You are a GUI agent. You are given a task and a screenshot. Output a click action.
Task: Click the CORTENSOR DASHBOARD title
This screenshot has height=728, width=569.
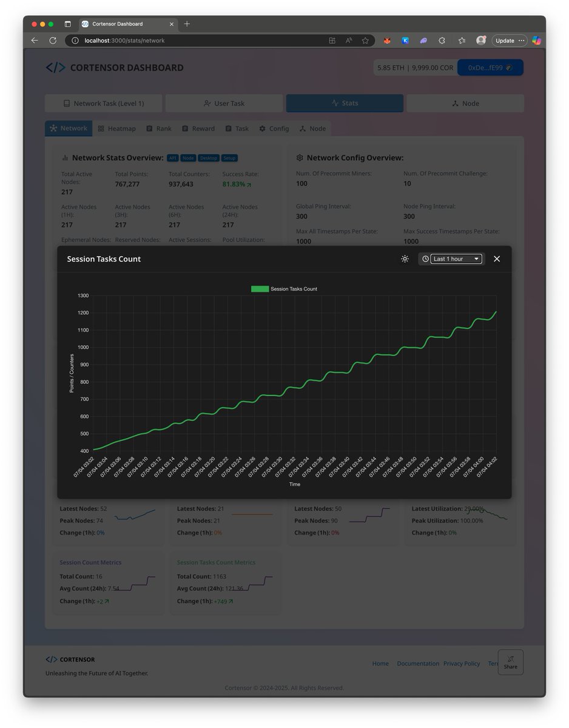click(x=127, y=68)
